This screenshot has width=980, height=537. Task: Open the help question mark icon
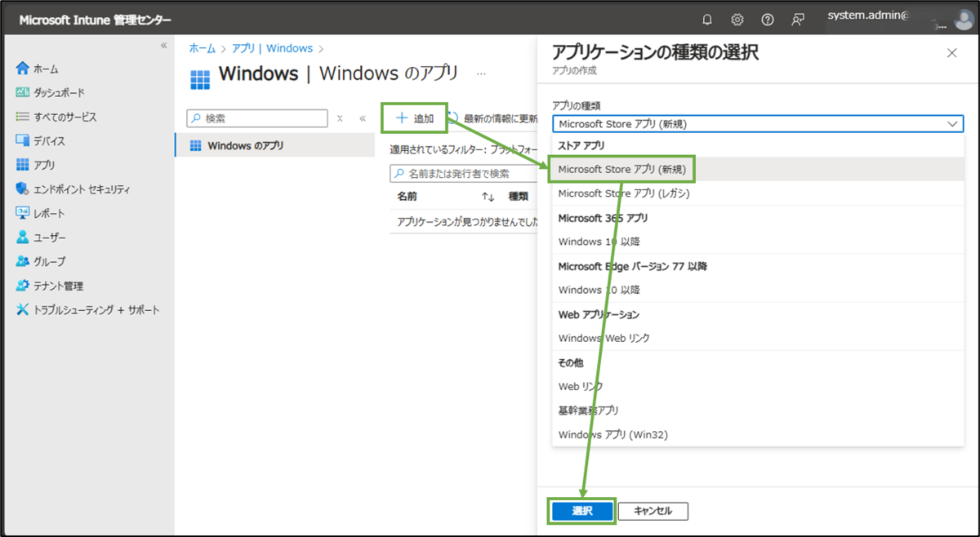[768, 20]
